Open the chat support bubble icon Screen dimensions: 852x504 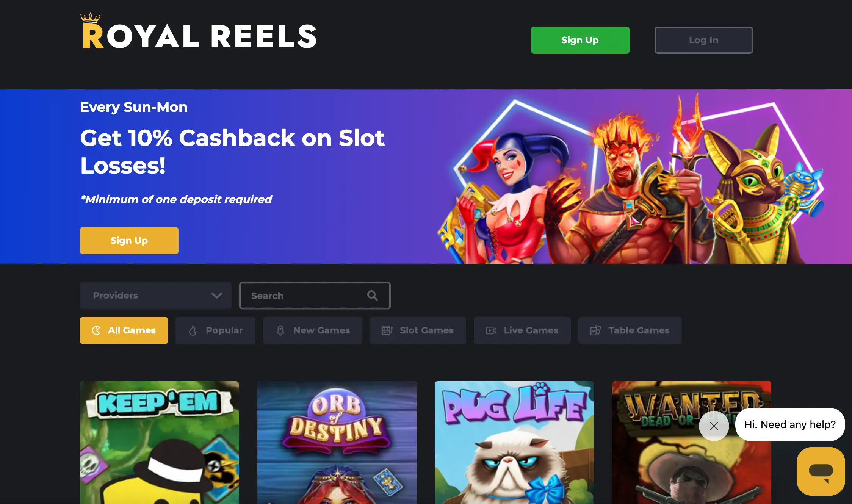pyautogui.click(x=821, y=471)
